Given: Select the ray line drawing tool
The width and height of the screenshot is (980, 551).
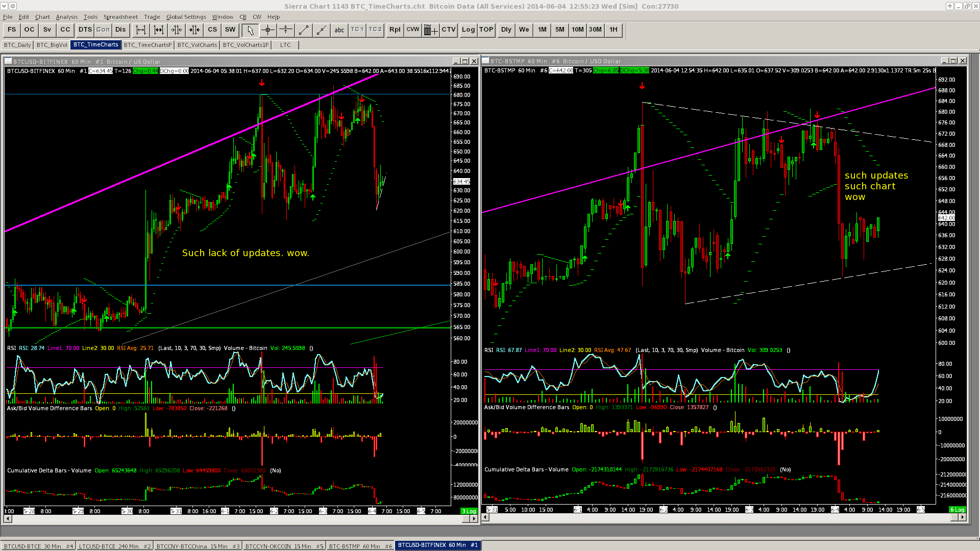Looking at the screenshot, I should 321,30.
